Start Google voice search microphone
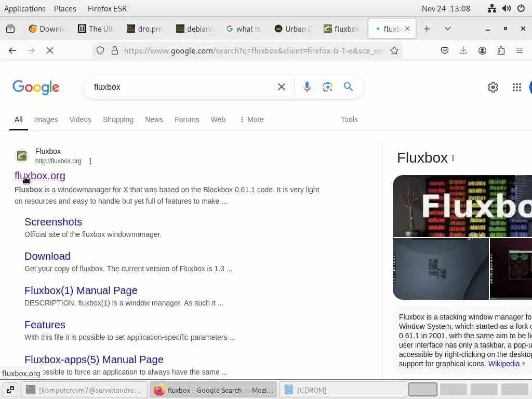The image size is (532, 399). (x=307, y=87)
